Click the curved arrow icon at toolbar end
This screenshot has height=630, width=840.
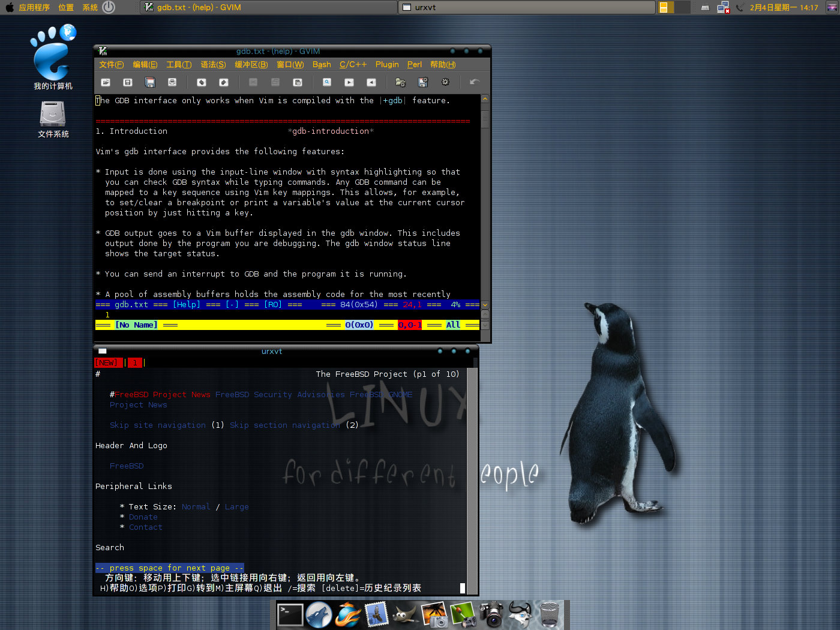coord(475,82)
